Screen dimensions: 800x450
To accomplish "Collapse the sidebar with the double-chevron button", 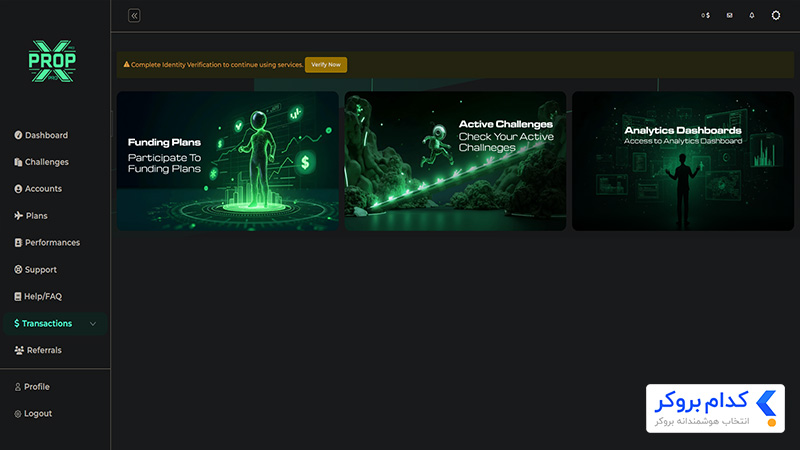I will 134,16.
